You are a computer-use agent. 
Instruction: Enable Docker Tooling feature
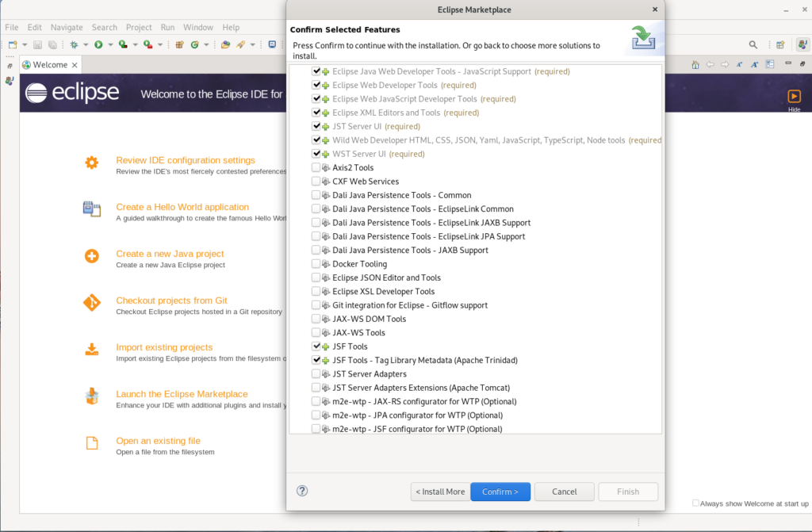click(316, 264)
